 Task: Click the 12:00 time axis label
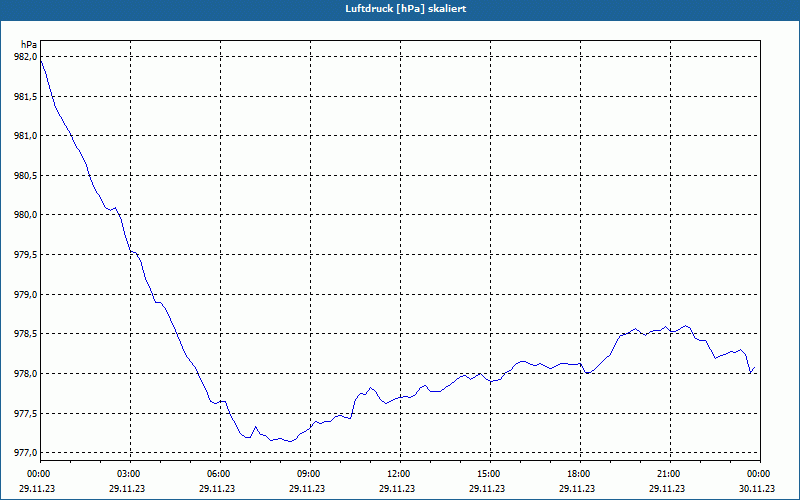coord(397,474)
